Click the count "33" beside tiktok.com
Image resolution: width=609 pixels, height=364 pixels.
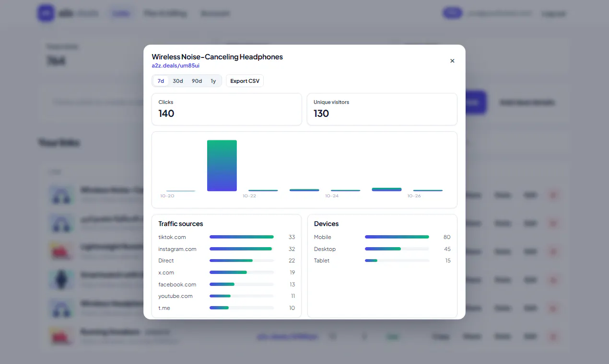coord(292,237)
